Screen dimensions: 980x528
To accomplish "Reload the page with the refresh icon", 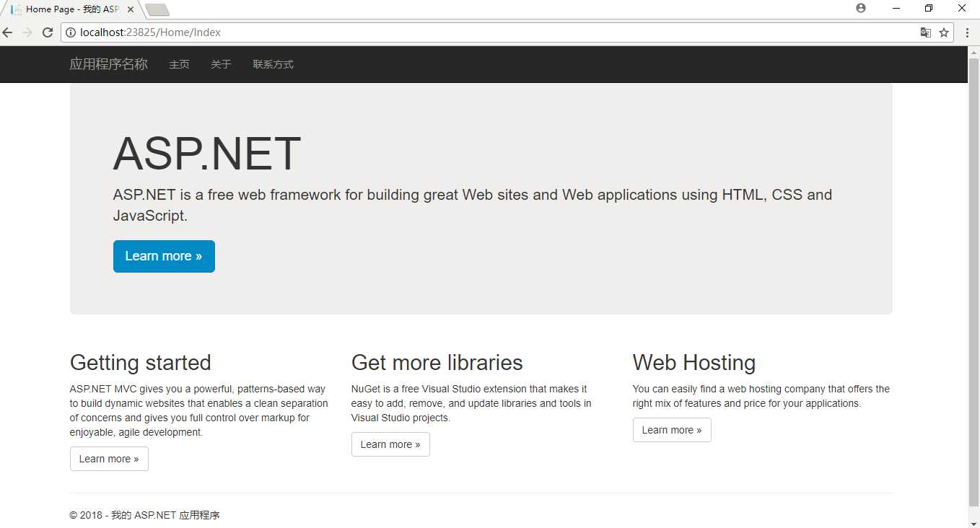I will coord(48,32).
